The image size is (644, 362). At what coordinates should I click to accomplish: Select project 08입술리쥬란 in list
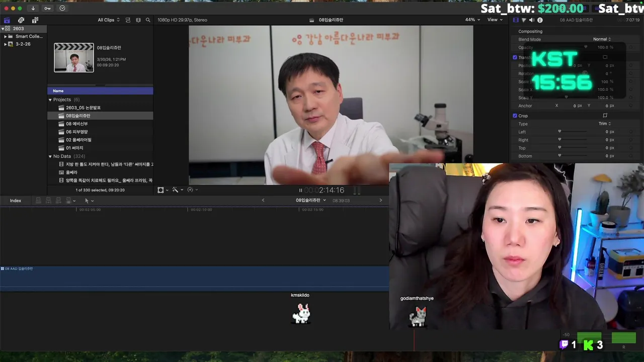click(100, 116)
